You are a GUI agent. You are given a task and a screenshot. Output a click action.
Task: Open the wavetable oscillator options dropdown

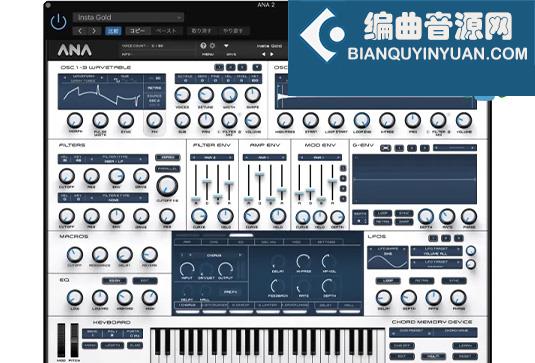(x=257, y=67)
